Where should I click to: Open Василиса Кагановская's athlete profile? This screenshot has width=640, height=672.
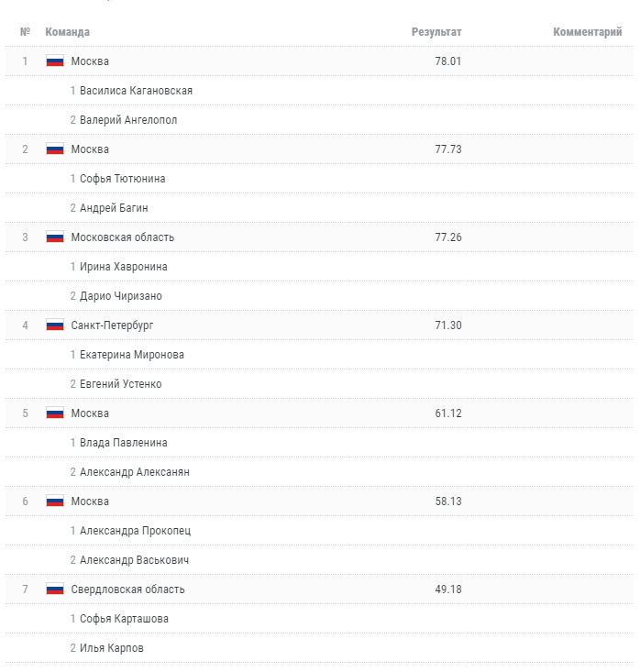(x=136, y=91)
